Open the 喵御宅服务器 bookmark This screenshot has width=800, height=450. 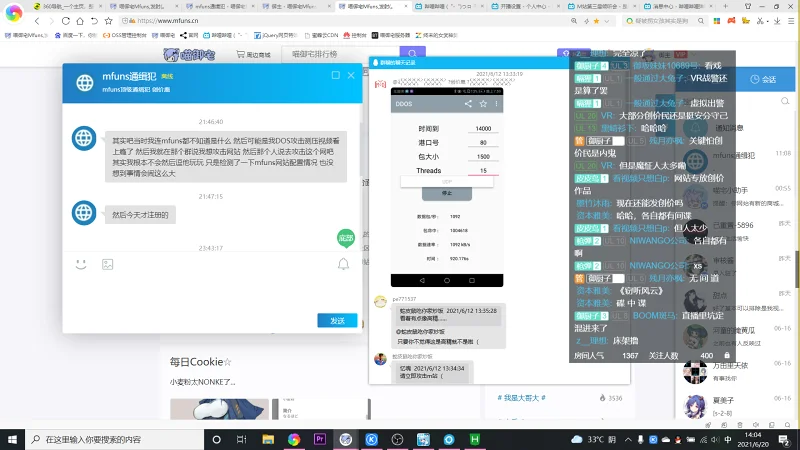pyautogui.click(x=391, y=35)
